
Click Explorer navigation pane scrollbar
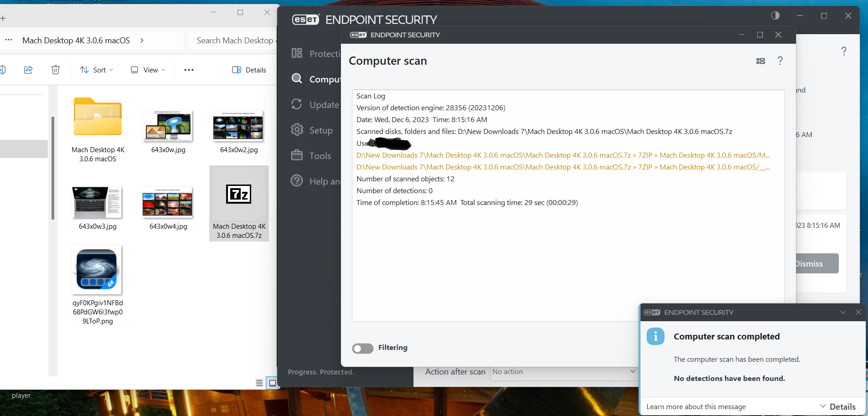click(x=53, y=168)
